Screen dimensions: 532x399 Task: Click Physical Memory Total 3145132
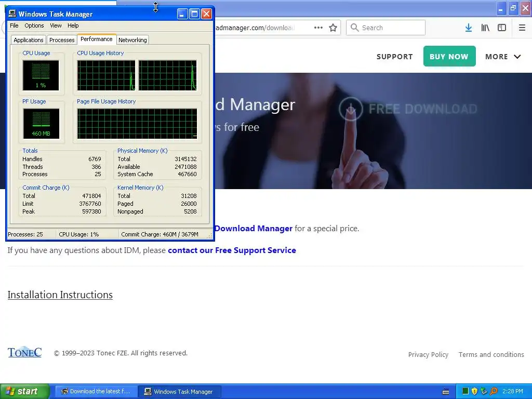click(185, 159)
